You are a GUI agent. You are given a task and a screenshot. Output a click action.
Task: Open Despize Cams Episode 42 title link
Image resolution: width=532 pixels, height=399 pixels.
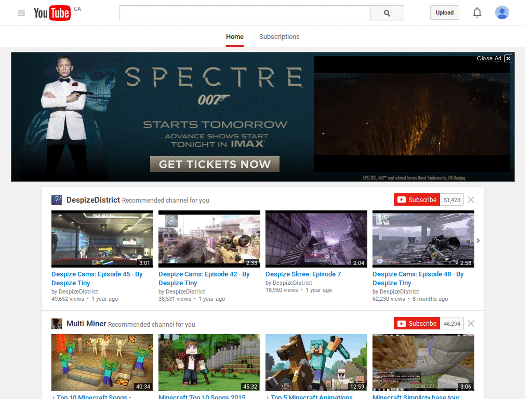(x=204, y=278)
